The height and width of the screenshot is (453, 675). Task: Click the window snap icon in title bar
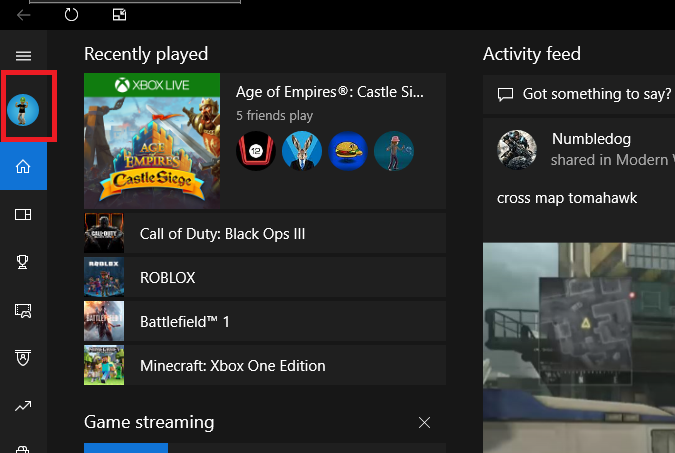(x=119, y=15)
